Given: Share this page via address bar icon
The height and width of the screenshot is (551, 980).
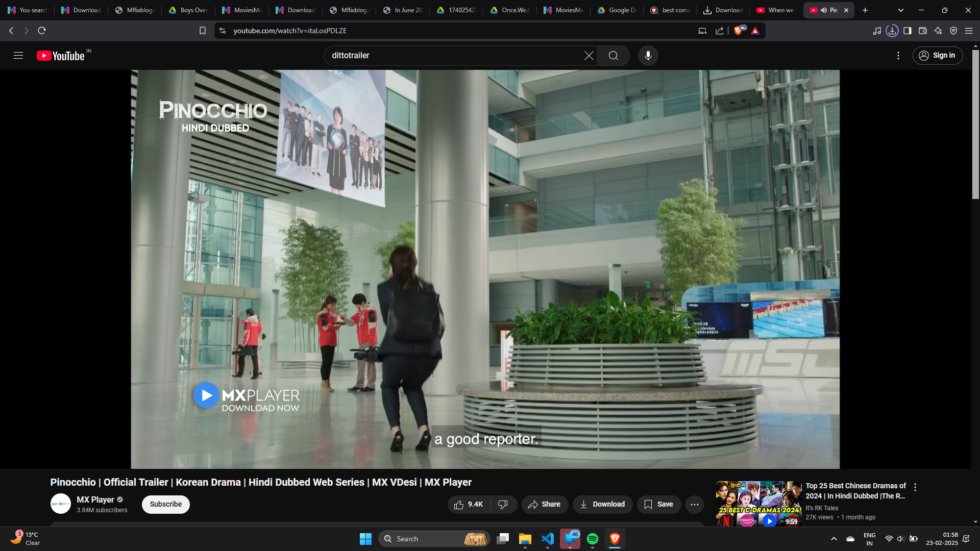Looking at the screenshot, I should click(x=720, y=31).
